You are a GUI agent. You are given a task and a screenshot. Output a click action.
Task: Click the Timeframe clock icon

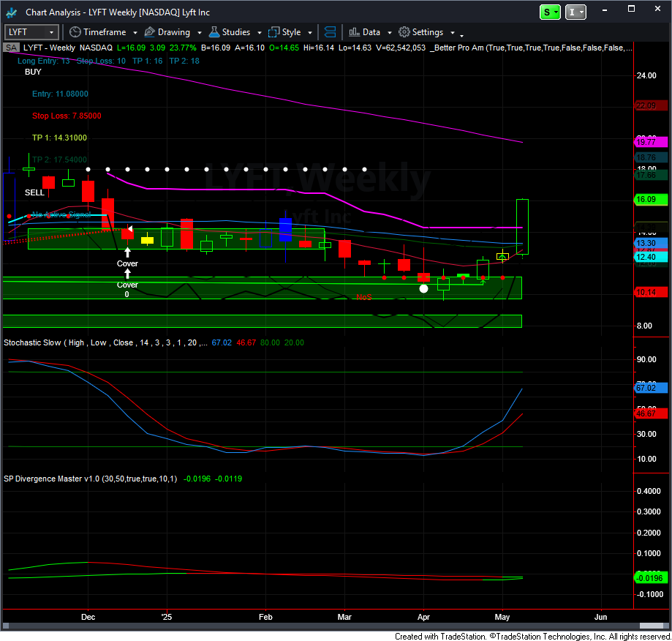pyautogui.click(x=75, y=32)
